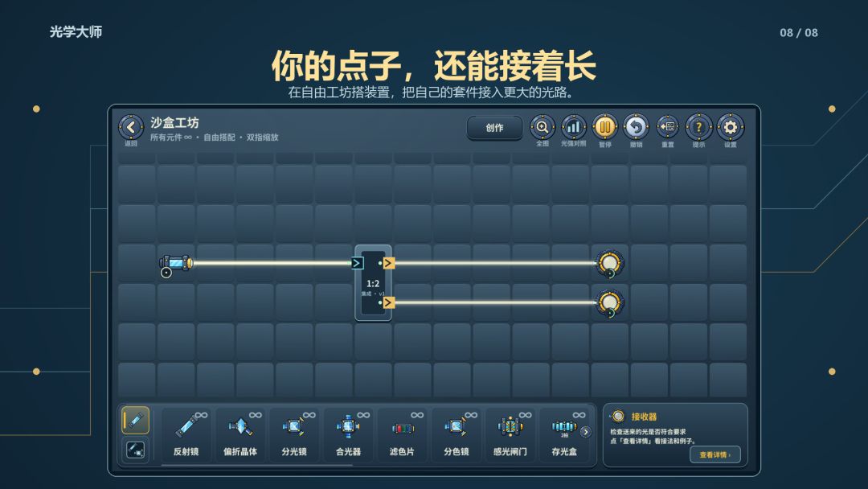The image size is (868, 489).
Task: Click the 1:2 integrated splitter module
Action: pyautogui.click(x=373, y=283)
